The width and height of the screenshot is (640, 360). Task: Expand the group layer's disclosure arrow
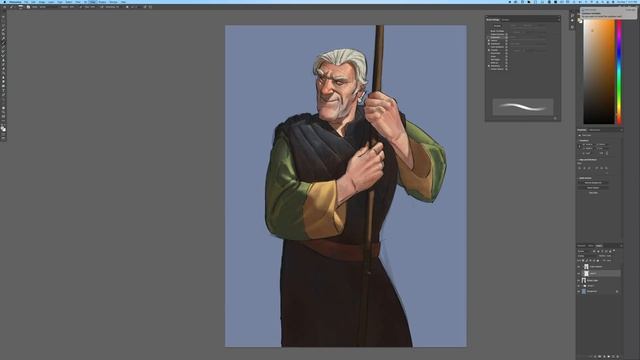[582, 286]
